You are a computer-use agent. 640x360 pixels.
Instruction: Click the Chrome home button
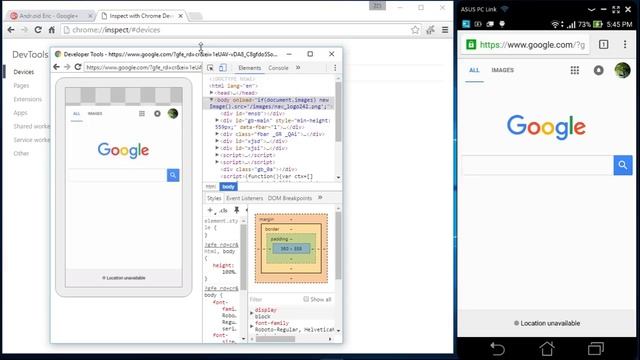tap(51, 30)
